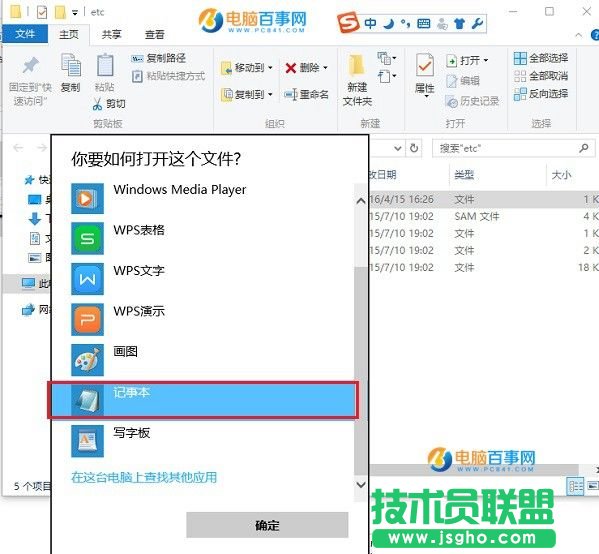Switch to details view icon in status bar
The height and width of the screenshot is (554, 599).
(576, 486)
